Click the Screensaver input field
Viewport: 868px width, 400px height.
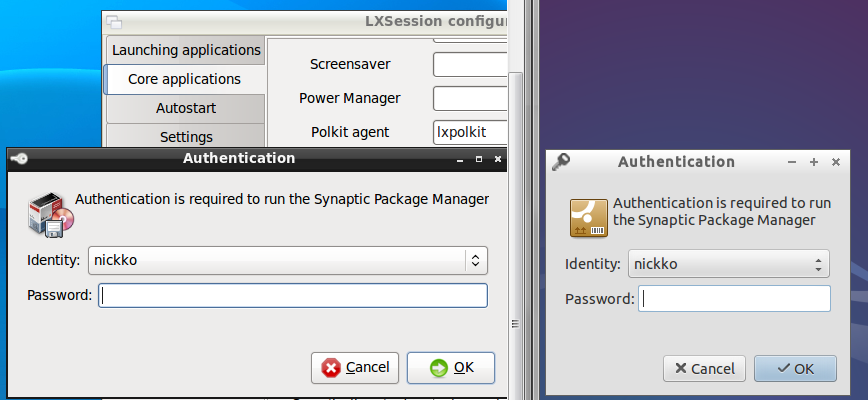click(470, 65)
